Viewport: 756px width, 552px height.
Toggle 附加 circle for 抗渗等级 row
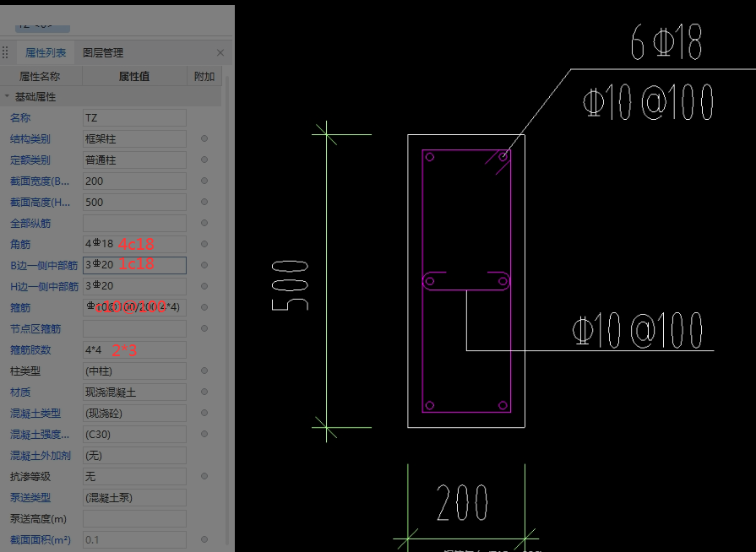[x=204, y=476]
